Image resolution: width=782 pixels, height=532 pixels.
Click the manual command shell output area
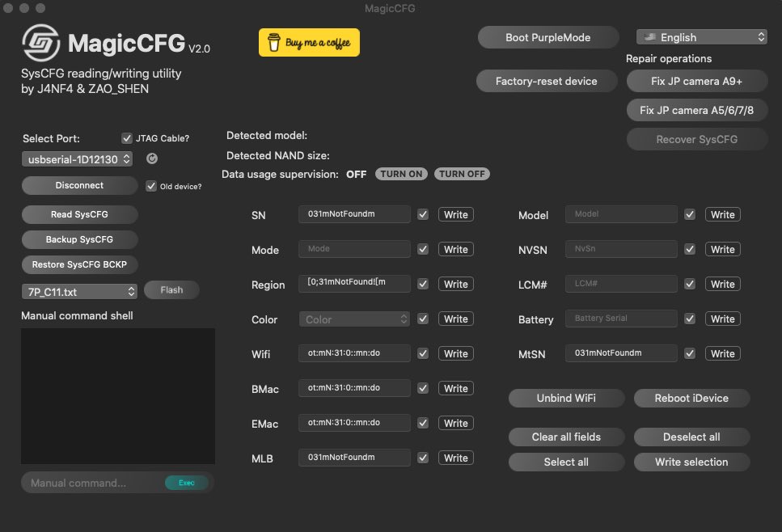[x=118, y=396]
